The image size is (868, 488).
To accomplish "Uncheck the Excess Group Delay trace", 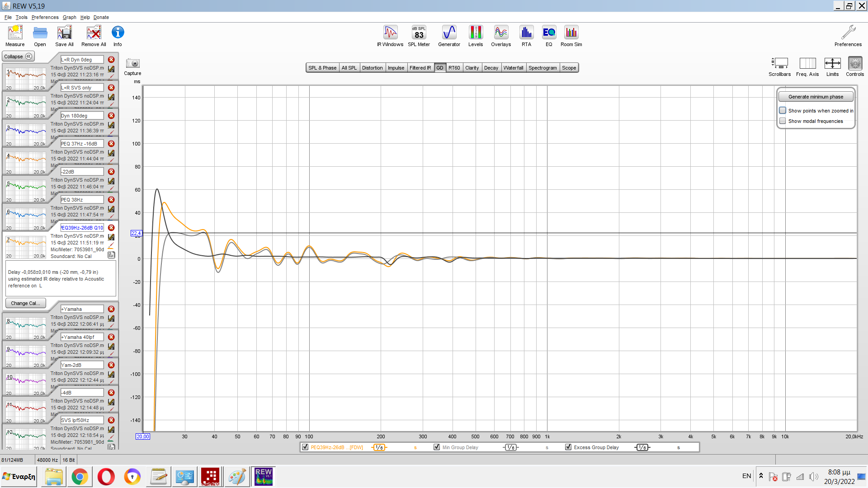I will coord(568,447).
